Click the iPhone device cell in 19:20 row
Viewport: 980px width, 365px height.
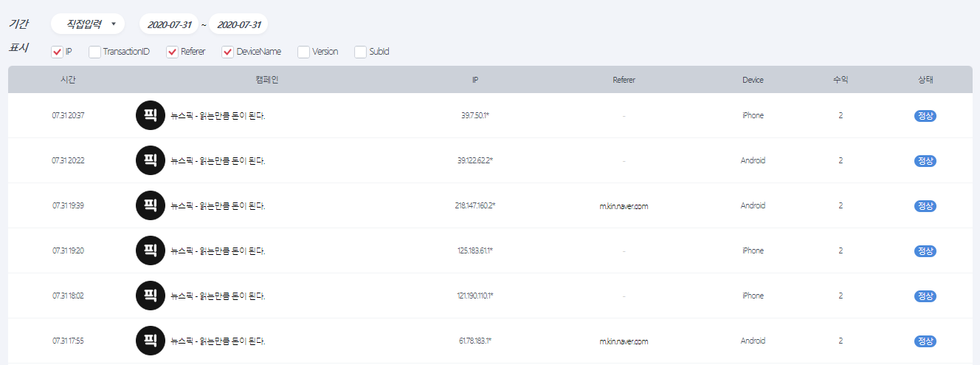[x=753, y=251]
